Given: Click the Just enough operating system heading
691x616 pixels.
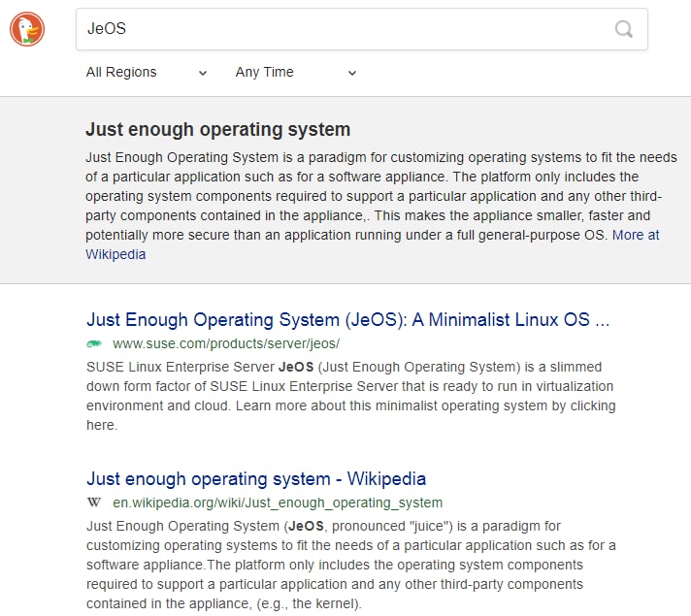Looking at the screenshot, I should pos(218,130).
